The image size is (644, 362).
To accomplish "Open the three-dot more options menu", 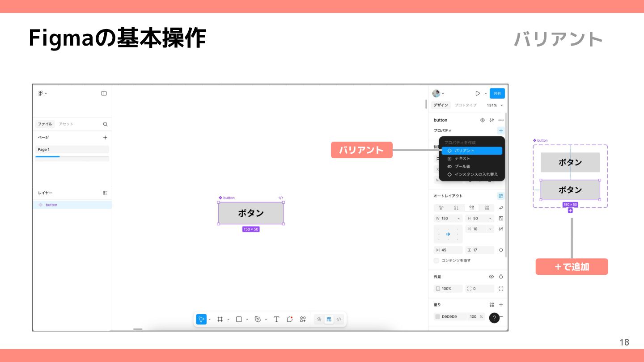I will tap(501, 120).
